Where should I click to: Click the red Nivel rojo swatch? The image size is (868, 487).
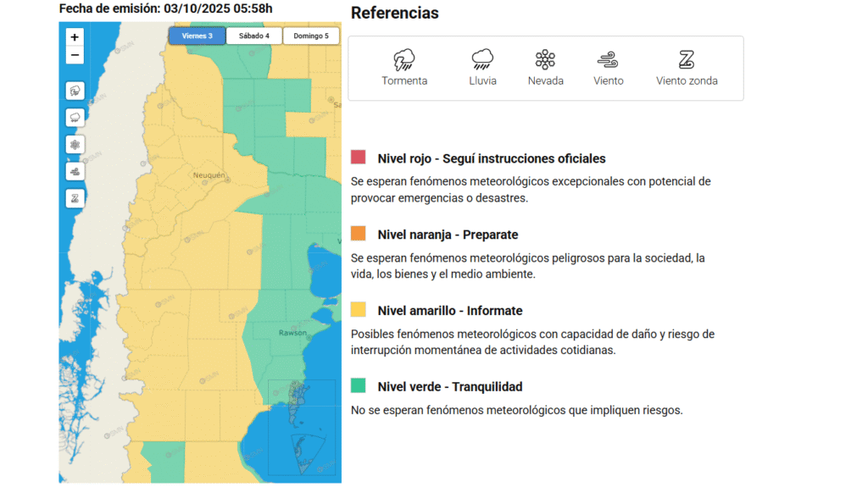(x=359, y=158)
